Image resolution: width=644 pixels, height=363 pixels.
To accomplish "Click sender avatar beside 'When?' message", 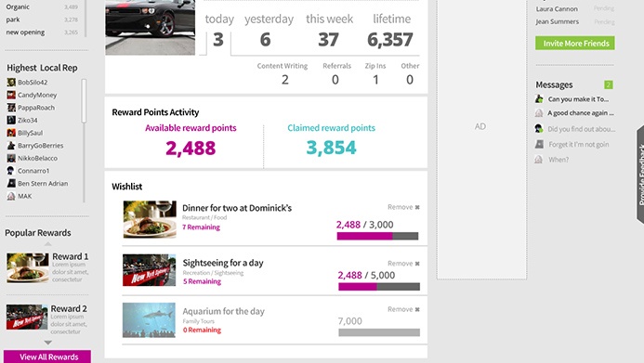I will [539, 159].
